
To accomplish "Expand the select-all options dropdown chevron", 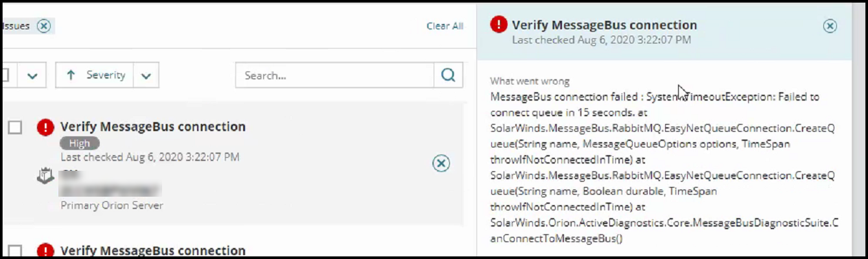I will [32, 76].
